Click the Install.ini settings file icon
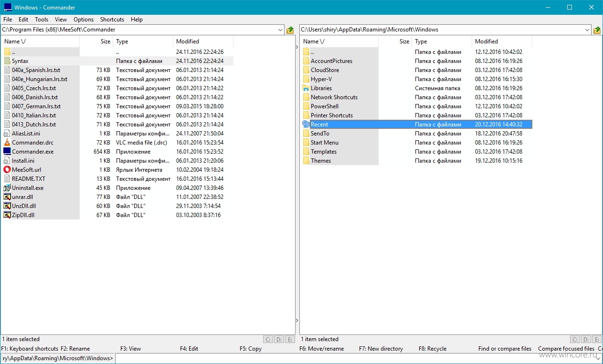This screenshot has height=364, width=603. pyautogui.click(x=7, y=161)
